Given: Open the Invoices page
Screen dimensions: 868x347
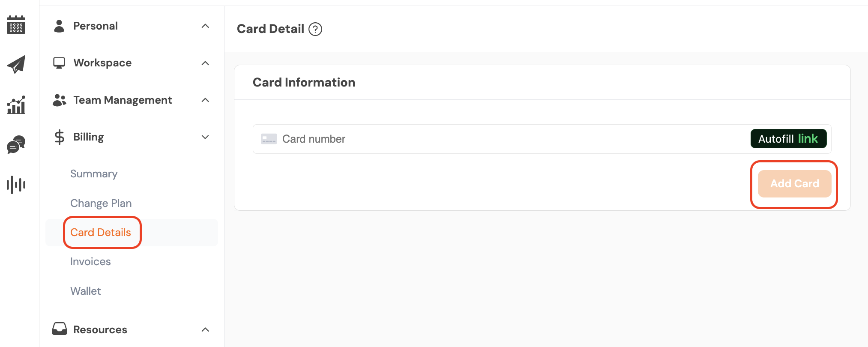Looking at the screenshot, I should point(90,261).
